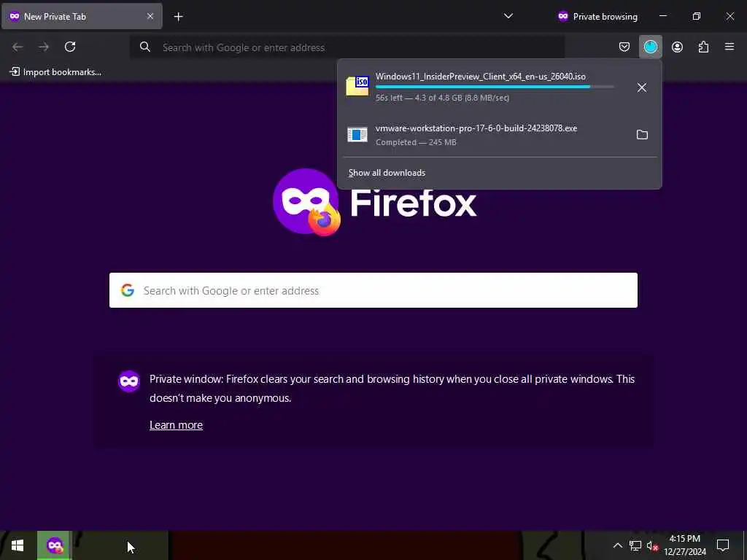Screen dimensions: 747x560
Task: Click Firefox private taskbar icon
Action: click(x=55, y=545)
